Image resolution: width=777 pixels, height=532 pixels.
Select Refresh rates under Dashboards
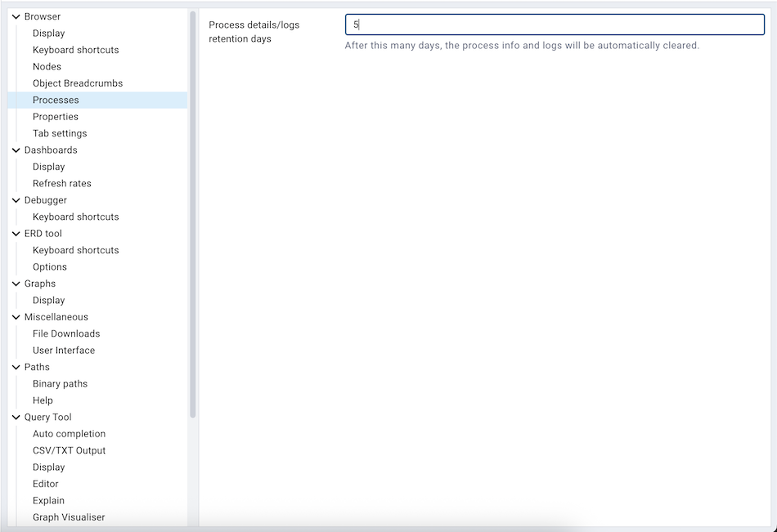coord(62,183)
